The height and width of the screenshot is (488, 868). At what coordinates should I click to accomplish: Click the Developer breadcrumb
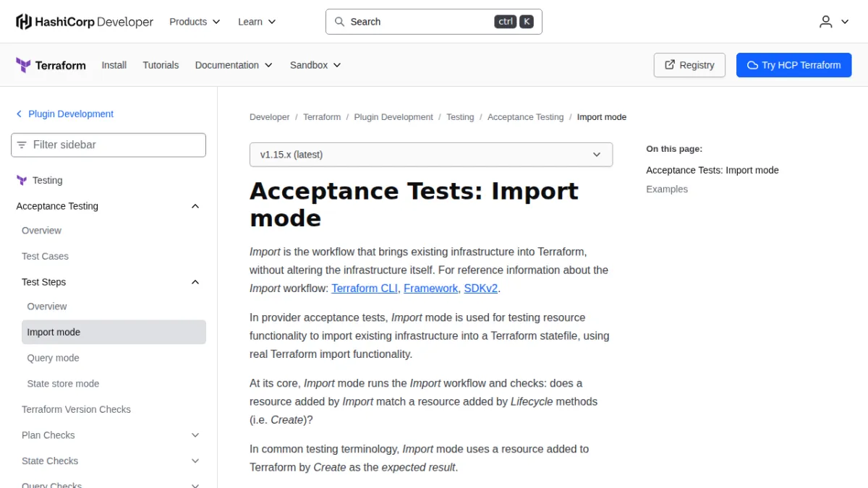pos(270,117)
